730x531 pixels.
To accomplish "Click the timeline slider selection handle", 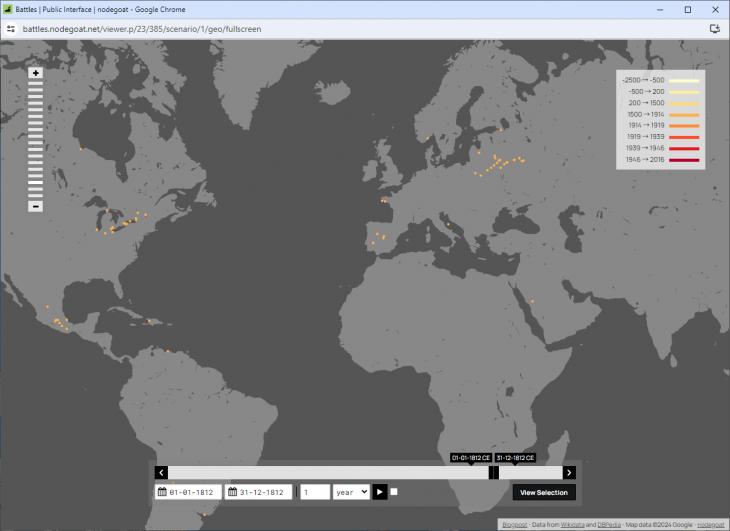I will [x=494, y=473].
